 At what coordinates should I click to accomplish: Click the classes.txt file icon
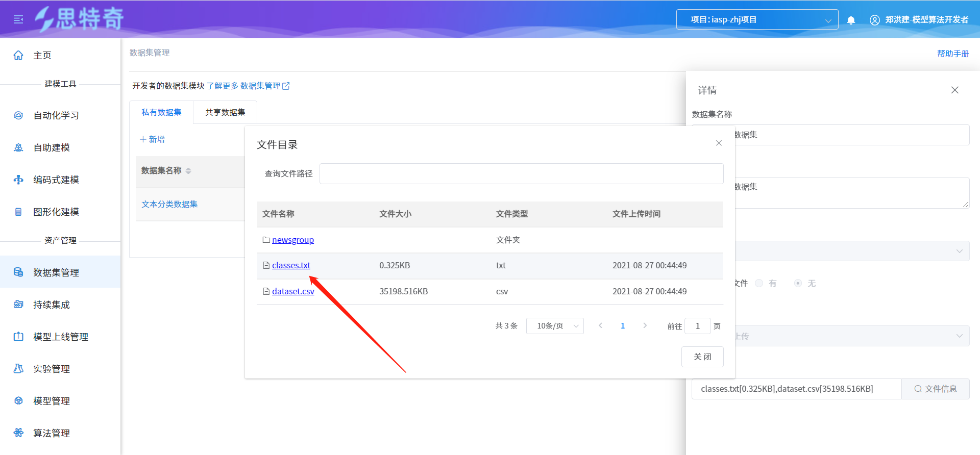tap(266, 265)
